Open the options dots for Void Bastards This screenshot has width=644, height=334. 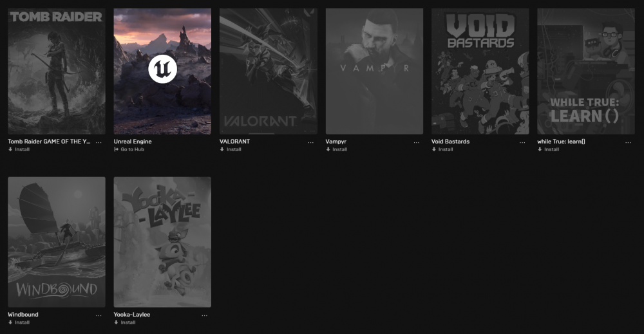[522, 142]
